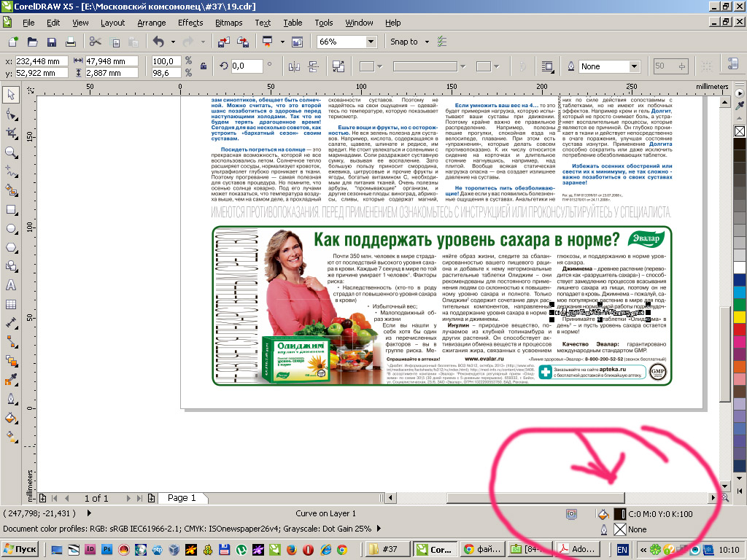Select the Crop tool
747x560 pixels.
(x=10, y=133)
